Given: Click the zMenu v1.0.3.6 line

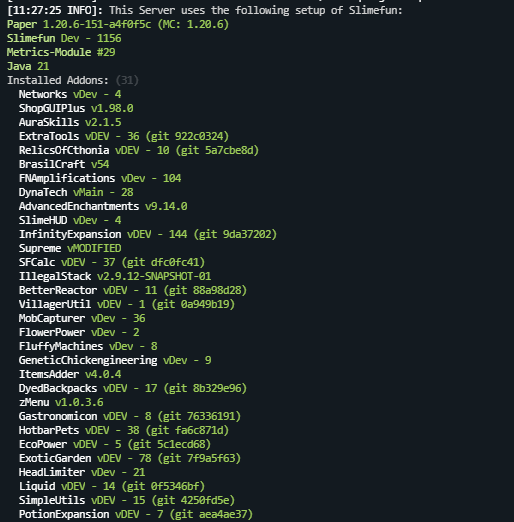Looking at the screenshot, I should click(61, 402).
